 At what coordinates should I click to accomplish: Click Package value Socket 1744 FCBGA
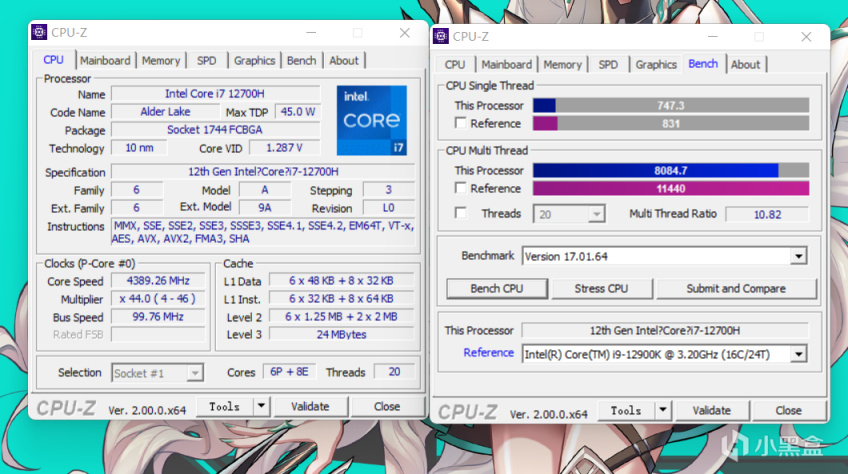[x=215, y=130]
